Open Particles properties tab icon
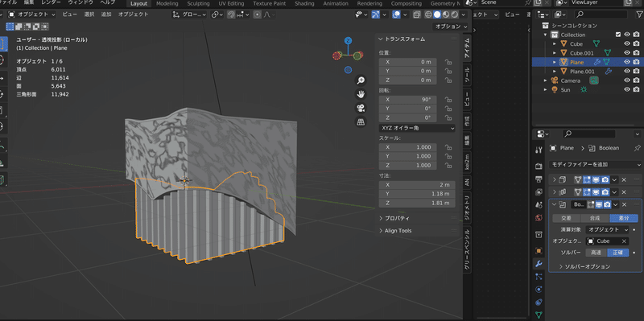Image resolution: width=644 pixels, height=321 pixels. (x=539, y=276)
